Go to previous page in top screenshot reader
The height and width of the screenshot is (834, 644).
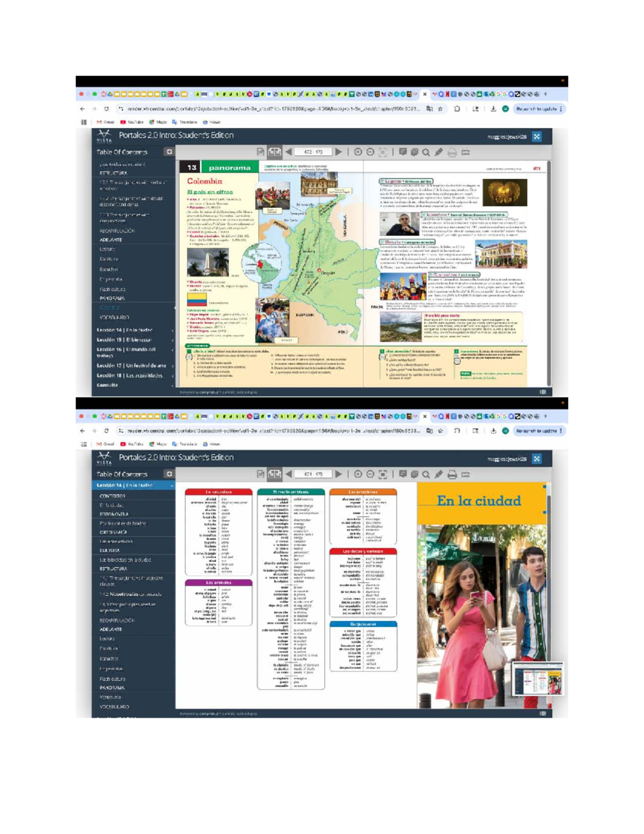tap(289, 152)
